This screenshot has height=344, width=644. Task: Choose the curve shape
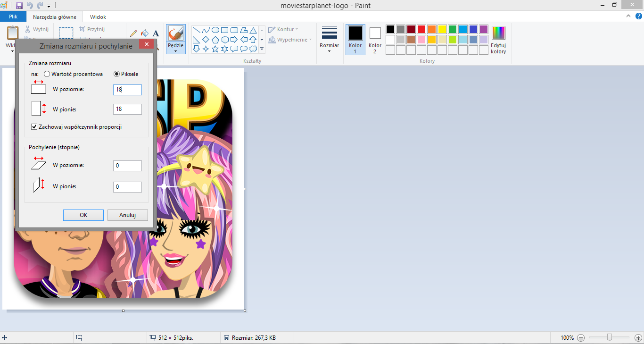(206, 30)
